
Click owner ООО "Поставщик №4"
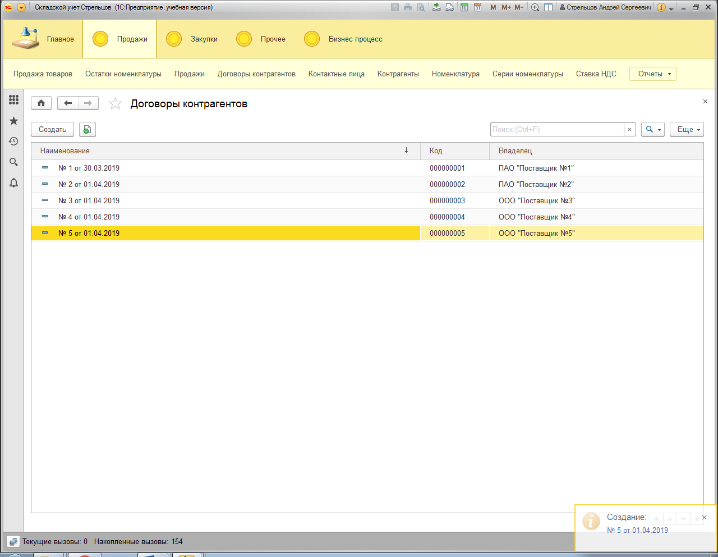[537, 217]
